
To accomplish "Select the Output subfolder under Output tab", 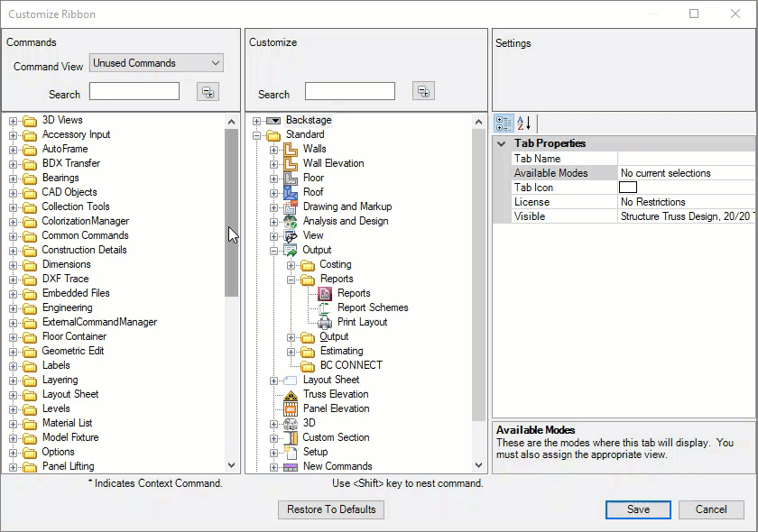I will pos(334,337).
